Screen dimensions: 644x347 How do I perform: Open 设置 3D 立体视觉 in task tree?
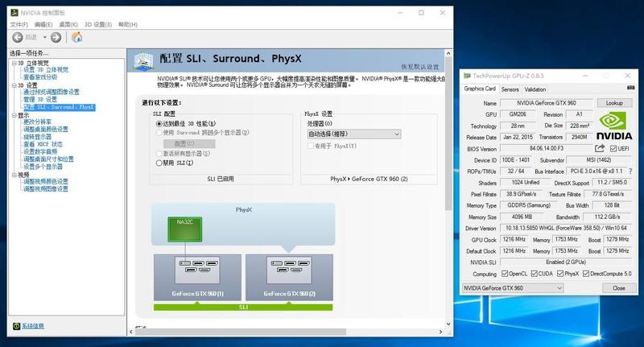[x=46, y=70]
